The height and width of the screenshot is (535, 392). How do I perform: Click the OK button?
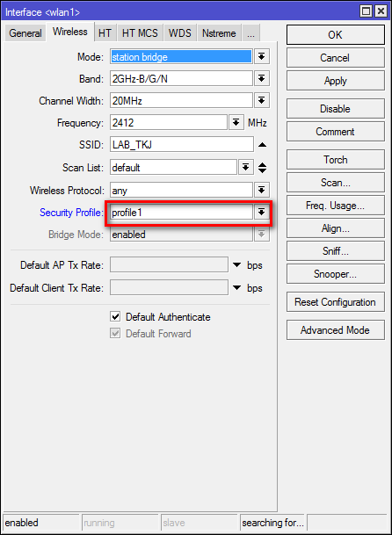(x=336, y=34)
